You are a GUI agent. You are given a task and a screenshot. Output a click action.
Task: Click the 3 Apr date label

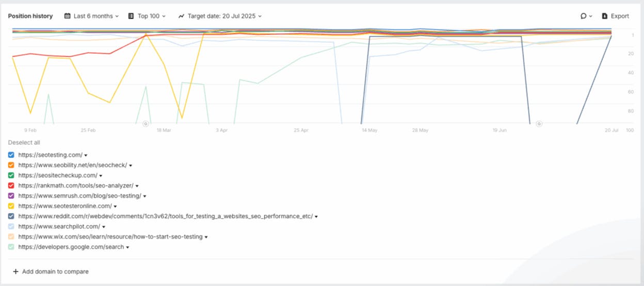221,130
